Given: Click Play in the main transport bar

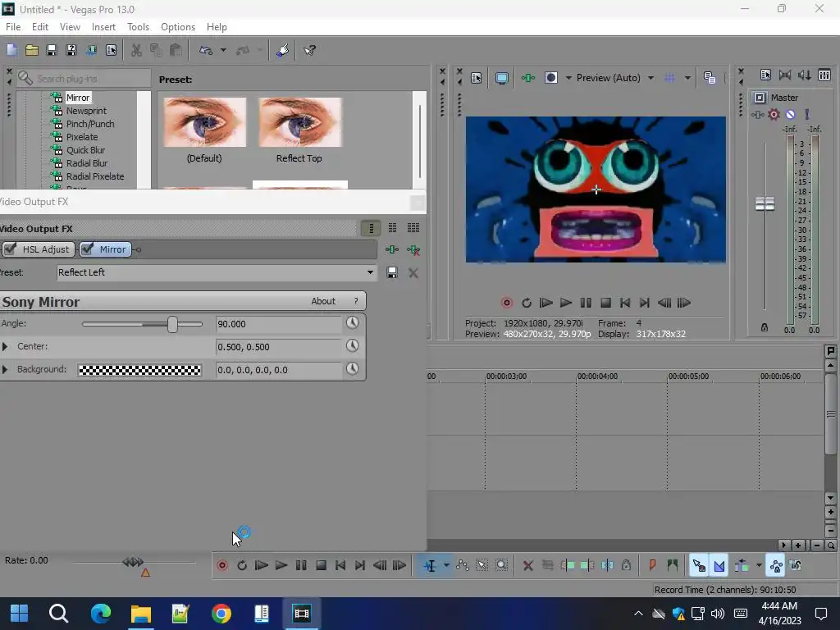Looking at the screenshot, I should click(x=281, y=565).
